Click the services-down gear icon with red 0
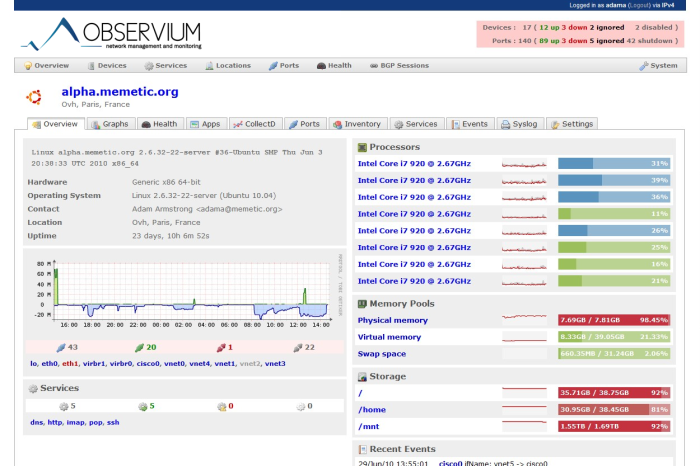The width and height of the screenshot is (700, 466). [x=221, y=406]
